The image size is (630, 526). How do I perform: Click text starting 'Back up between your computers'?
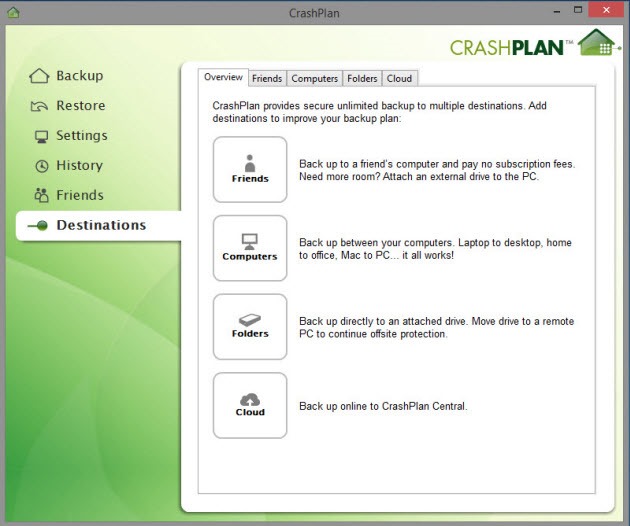point(435,249)
